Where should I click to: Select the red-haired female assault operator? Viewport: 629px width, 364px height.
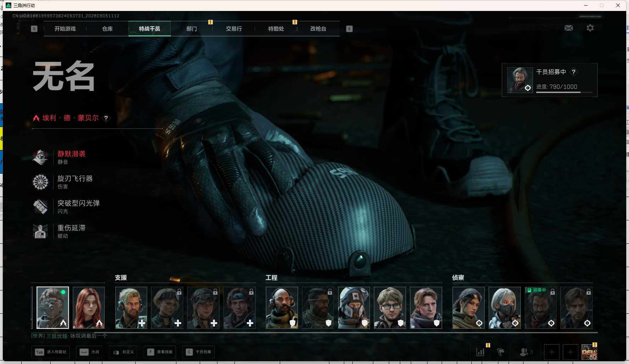[89, 308]
